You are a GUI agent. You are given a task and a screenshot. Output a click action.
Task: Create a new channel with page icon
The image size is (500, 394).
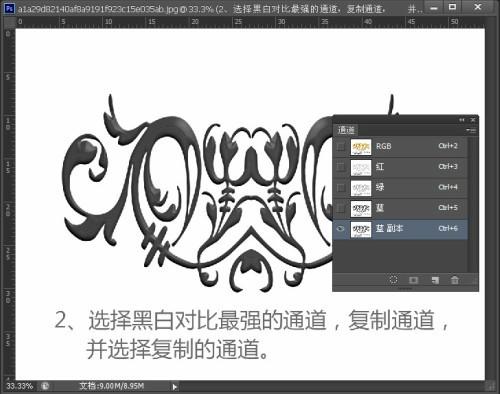tap(435, 280)
